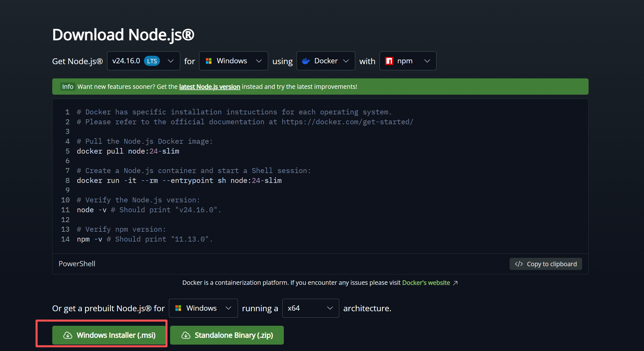Viewport: 644px width, 351px height.
Task: Click the cloud download icon on Standalone Binary
Action: pyautogui.click(x=186, y=335)
